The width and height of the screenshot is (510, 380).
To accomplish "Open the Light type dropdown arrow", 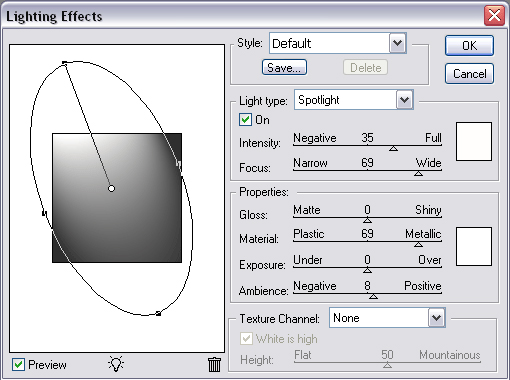I will pyautogui.click(x=404, y=99).
